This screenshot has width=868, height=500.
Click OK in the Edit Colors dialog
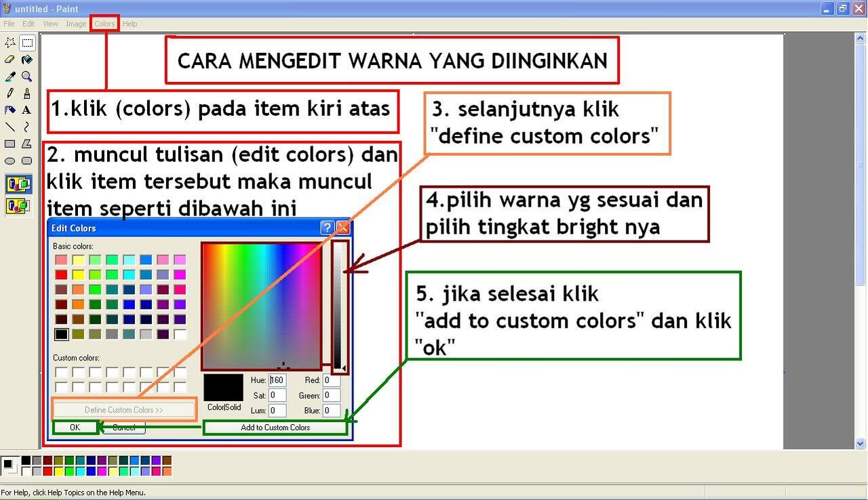pyautogui.click(x=75, y=428)
